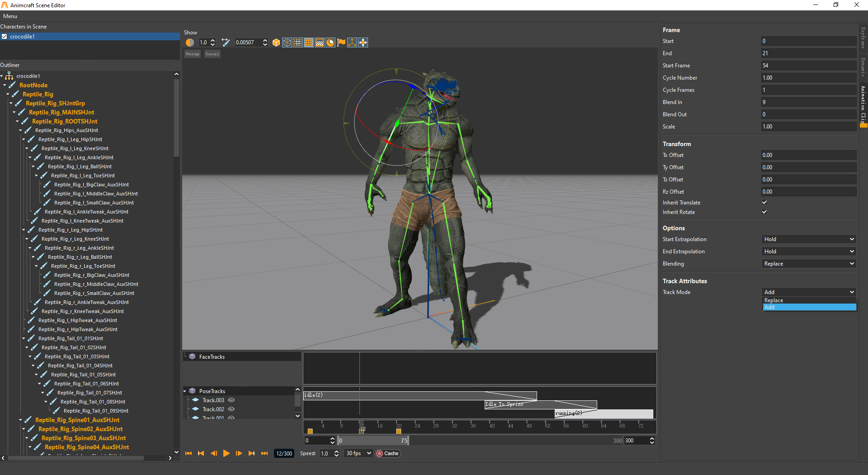Select Replace in the Track Mode list
Screen dimensions: 868x475
774,300
